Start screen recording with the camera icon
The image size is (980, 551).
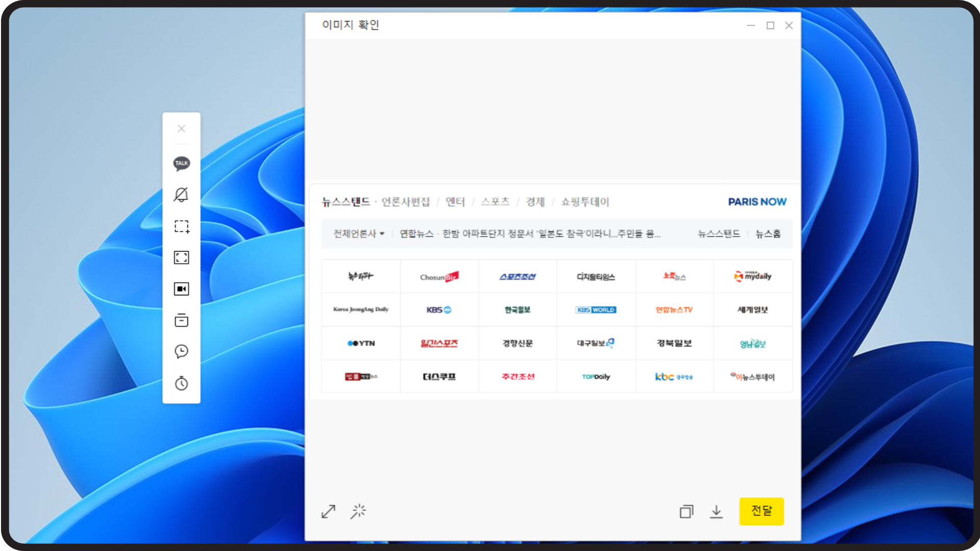(181, 289)
